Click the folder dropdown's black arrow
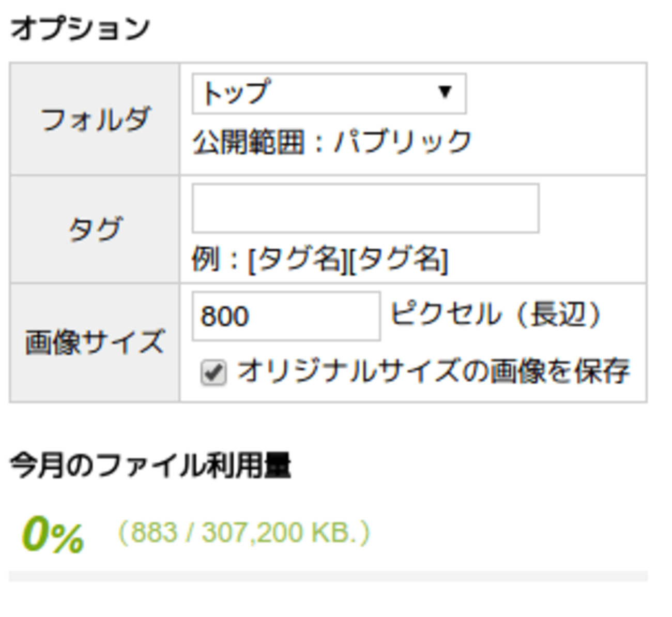 pos(445,93)
